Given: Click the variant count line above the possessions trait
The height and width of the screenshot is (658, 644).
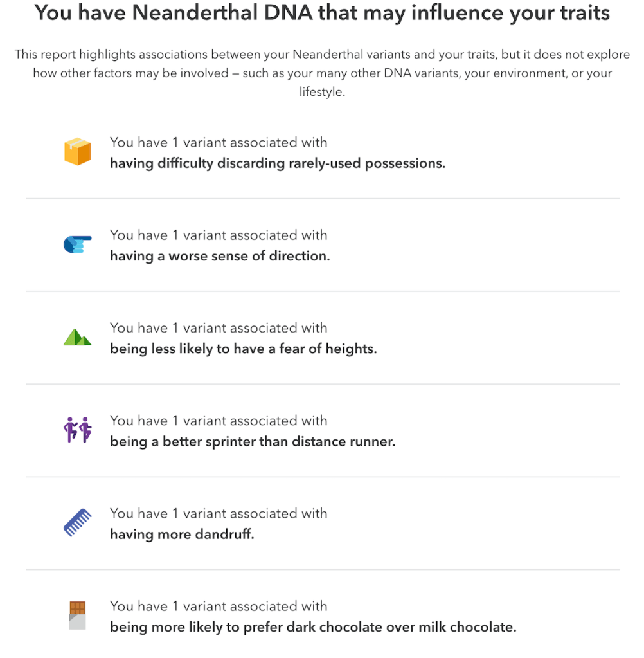Looking at the screenshot, I should coord(219,142).
